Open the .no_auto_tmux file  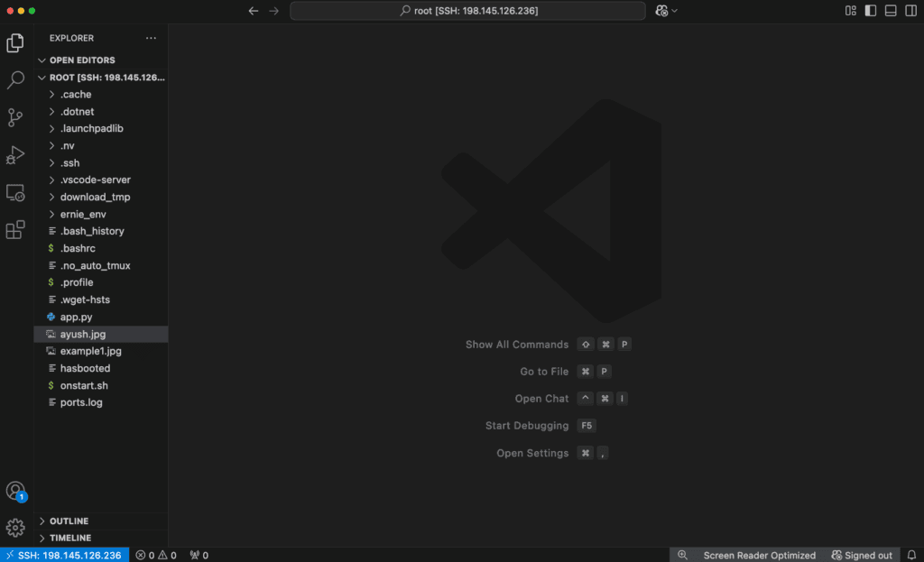pyautogui.click(x=101, y=265)
